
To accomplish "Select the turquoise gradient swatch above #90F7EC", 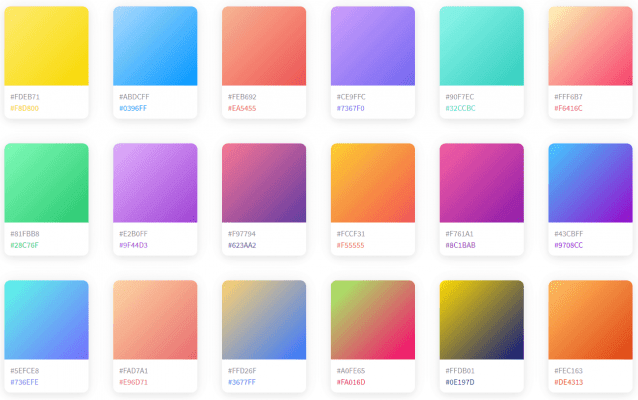I will [482, 46].
